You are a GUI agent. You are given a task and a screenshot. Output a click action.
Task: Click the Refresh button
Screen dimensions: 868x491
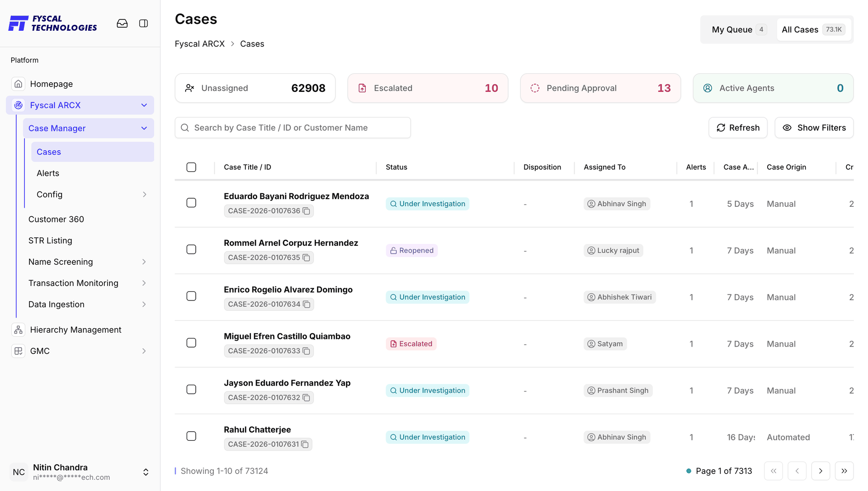click(x=738, y=128)
